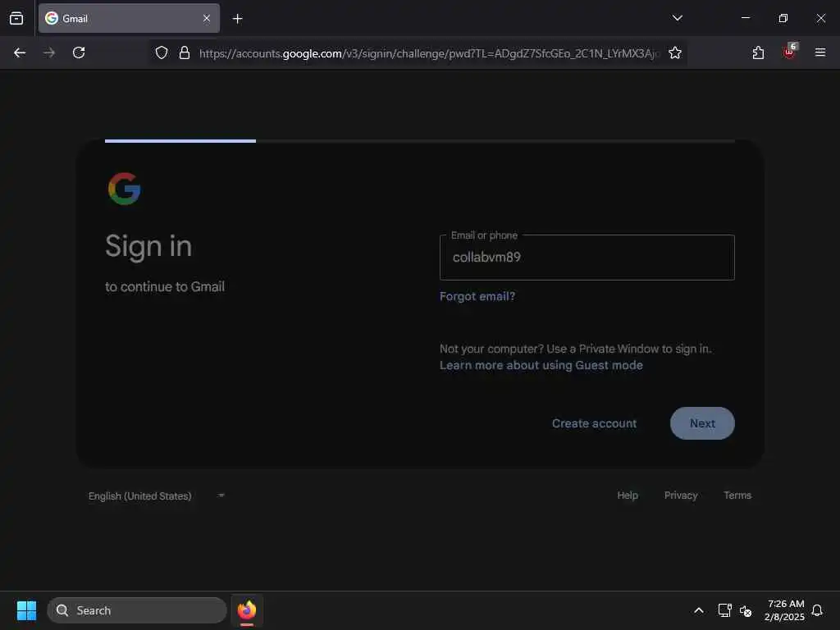Click the Next button
Screen dimensions: 840x630
tap(702, 423)
